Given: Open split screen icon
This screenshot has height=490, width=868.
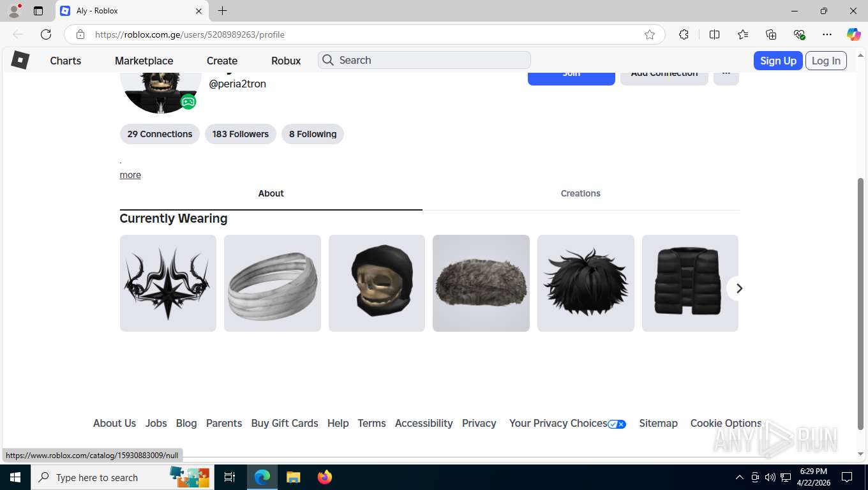Looking at the screenshot, I should (715, 34).
